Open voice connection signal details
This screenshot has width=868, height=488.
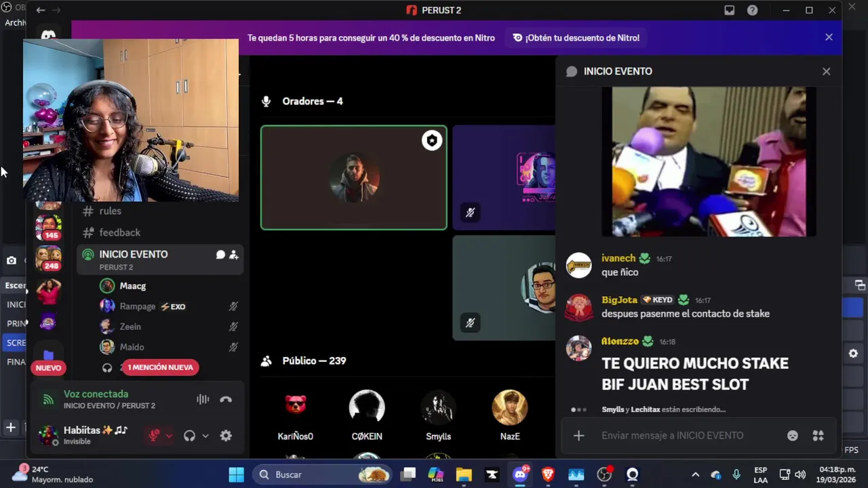[x=48, y=399]
